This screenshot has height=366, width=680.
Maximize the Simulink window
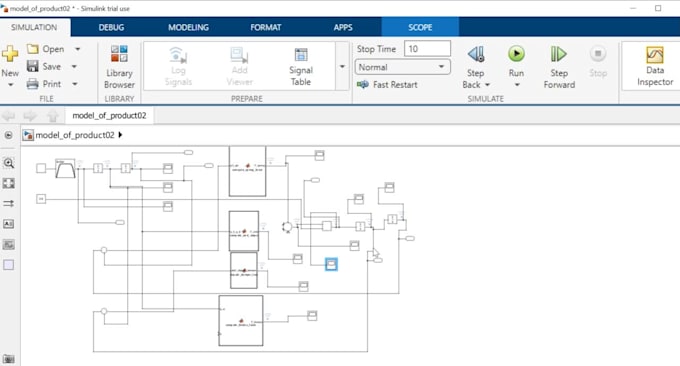[658, 8]
